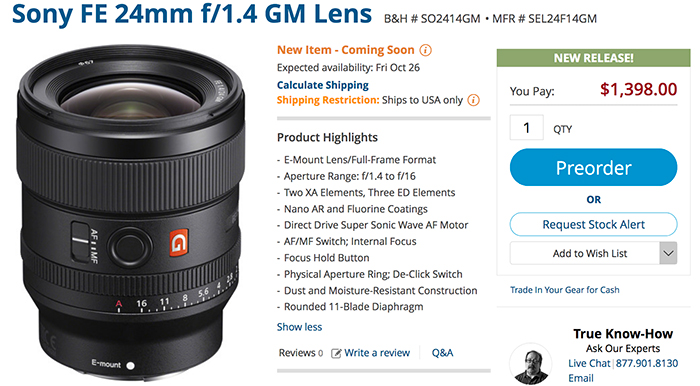Click the Sony lens product image
This screenshot has height=386, width=700.
131,212
